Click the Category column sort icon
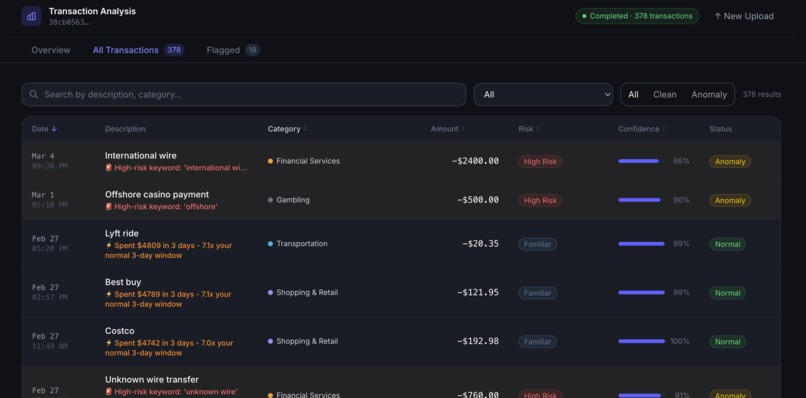This screenshot has height=398, width=806. click(305, 129)
